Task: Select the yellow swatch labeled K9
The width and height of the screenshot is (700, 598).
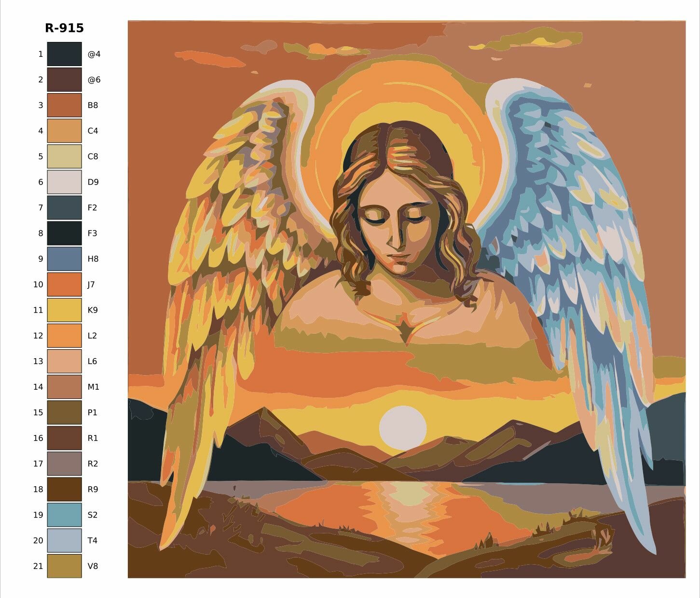Action: [64, 310]
